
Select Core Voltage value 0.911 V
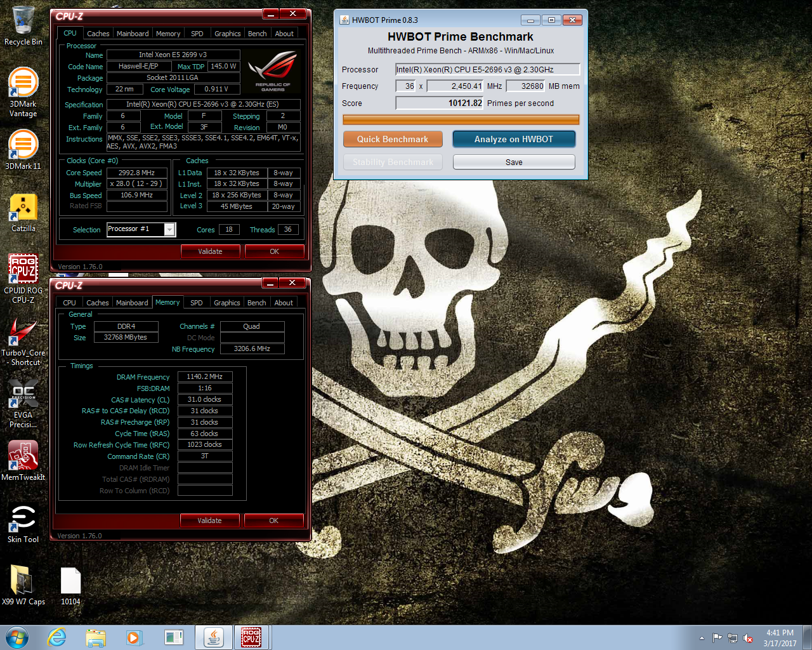point(217,89)
